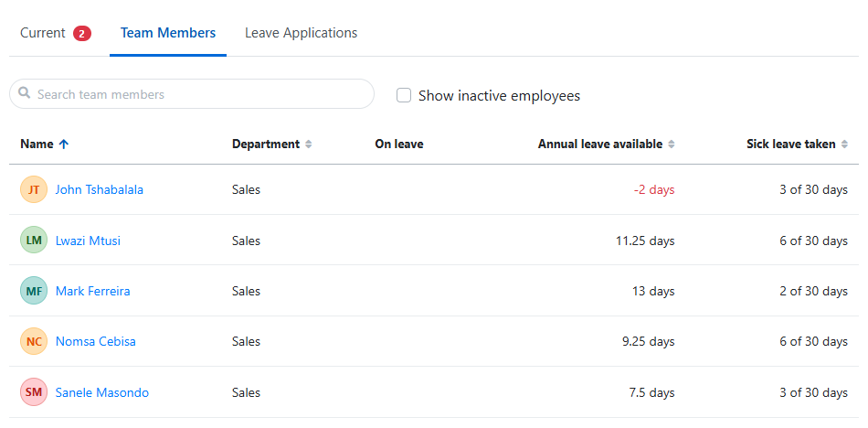The width and height of the screenshot is (868, 428).
Task: Enable Show inactive employees checkbox
Action: (404, 96)
